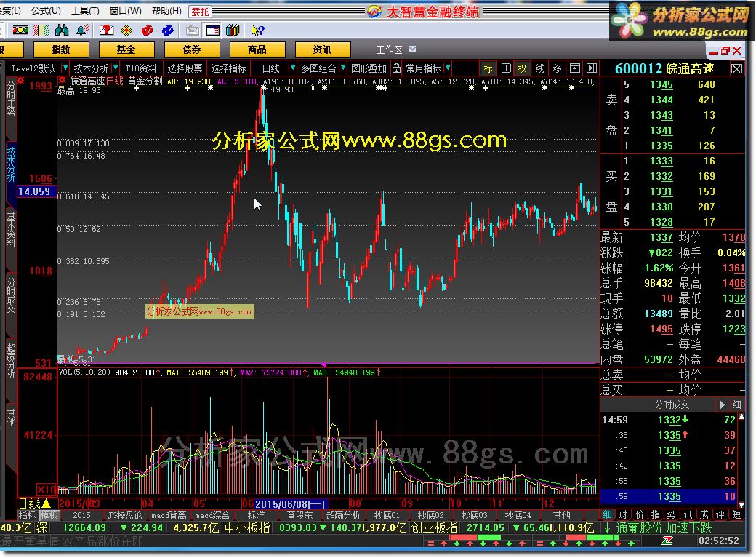Image resolution: width=756 pixels, height=558 pixels.
Task: Click the gray clipboard toolbar icon
Action: click(192, 31)
